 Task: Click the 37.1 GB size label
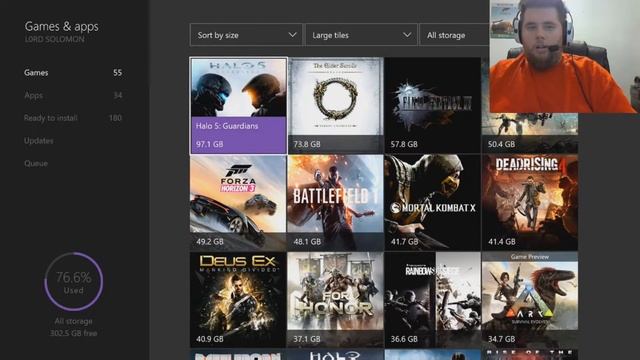(307, 339)
